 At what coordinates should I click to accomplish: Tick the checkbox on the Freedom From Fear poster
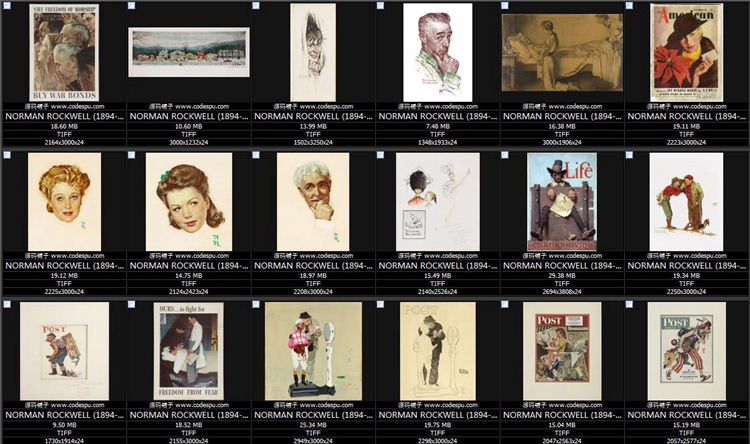coord(132,304)
